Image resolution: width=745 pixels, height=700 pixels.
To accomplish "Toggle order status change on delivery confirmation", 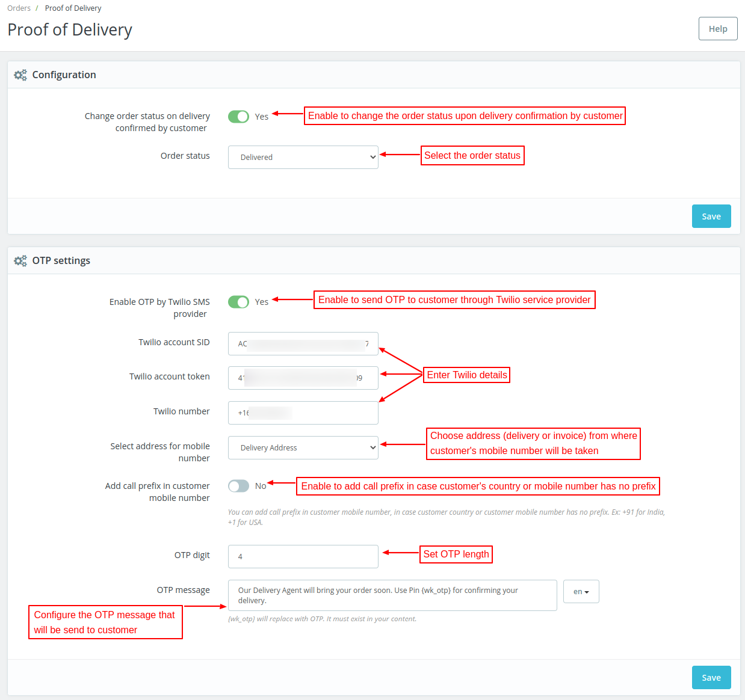I will [238, 116].
